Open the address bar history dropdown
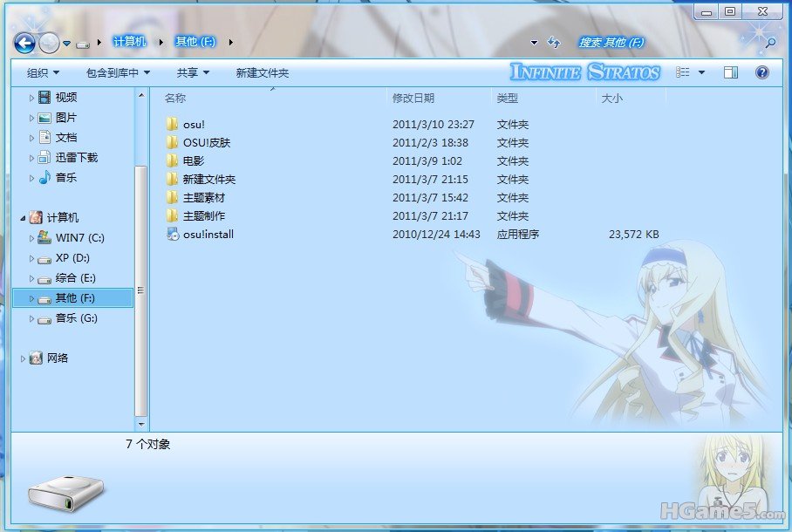Screen dimensions: 792x532 pyautogui.click(x=535, y=43)
